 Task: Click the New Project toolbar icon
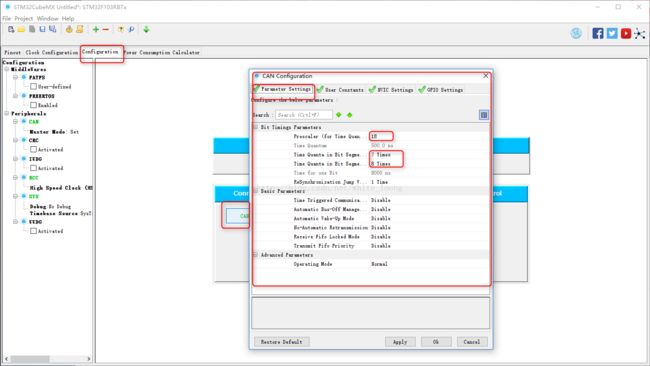click(11, 29)
